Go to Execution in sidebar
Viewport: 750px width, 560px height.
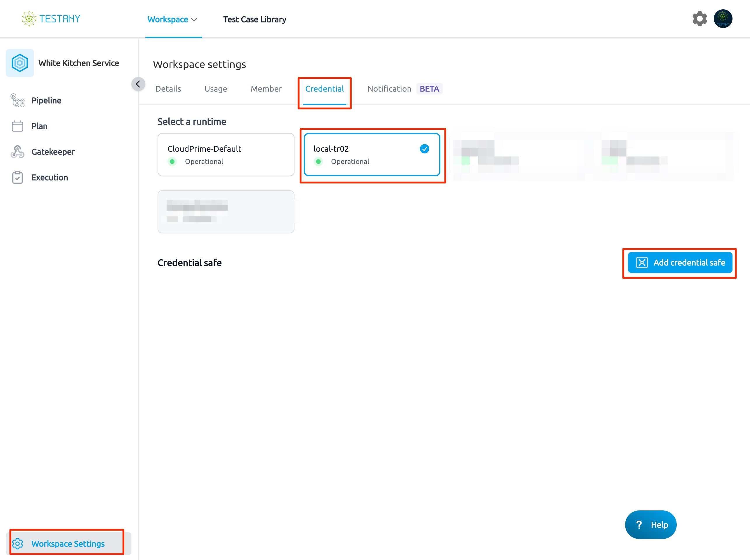click(x=50, y=178)
